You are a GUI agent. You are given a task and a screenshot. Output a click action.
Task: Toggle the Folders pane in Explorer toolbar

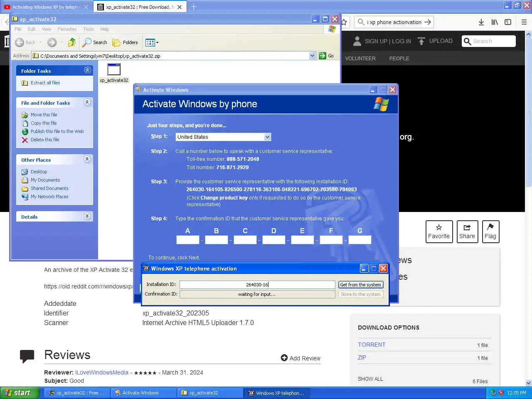coord(125,42)
